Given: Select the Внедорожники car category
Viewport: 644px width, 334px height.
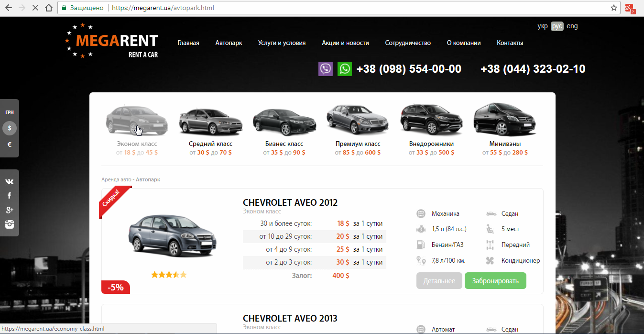Looking at the screenshot, I should click(431, 129).
